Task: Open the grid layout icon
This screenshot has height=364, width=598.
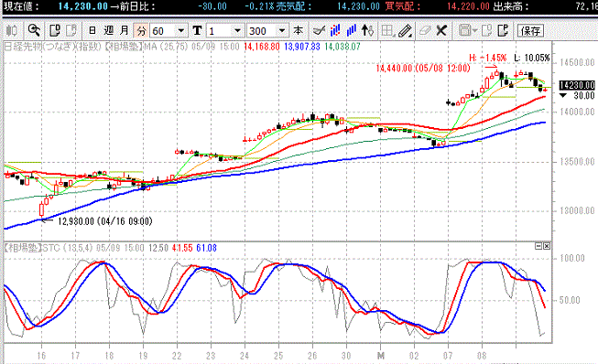Action: tap(387, 30)
